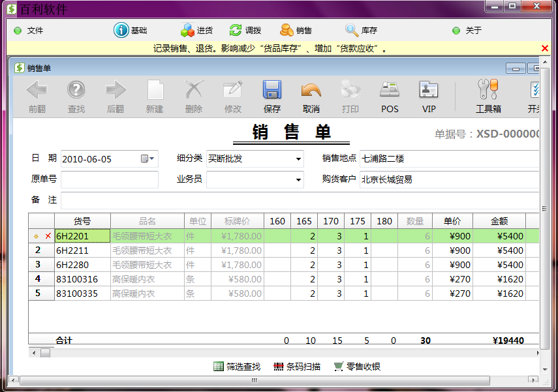Click the 筛选查找 filter search button
The height and width of the screenshot is (392, 558).
pos(237,367)
